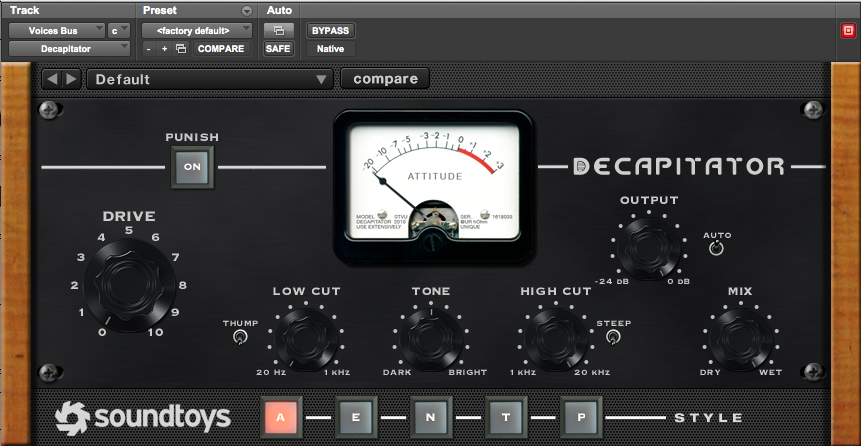This screenshot has height=446, width=861.
Task: Click the drive value 5 marking
Action: (128, 230)
